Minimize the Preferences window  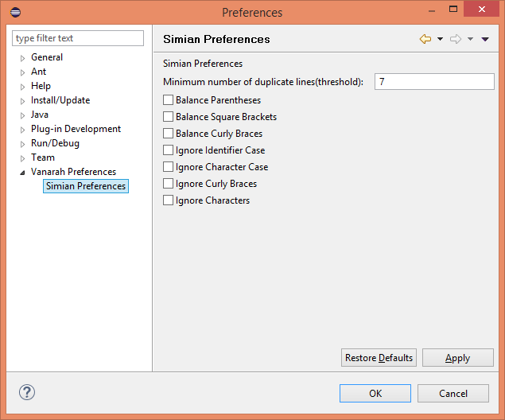tap(432, 10)
